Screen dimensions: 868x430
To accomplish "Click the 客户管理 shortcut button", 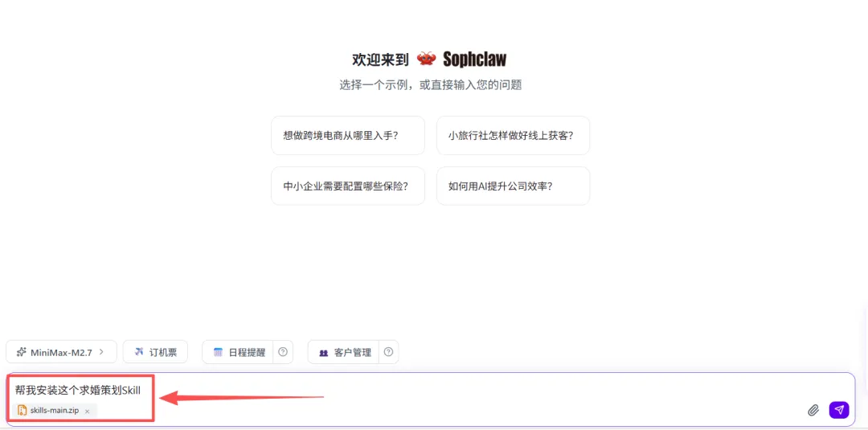I will [344, 352].
